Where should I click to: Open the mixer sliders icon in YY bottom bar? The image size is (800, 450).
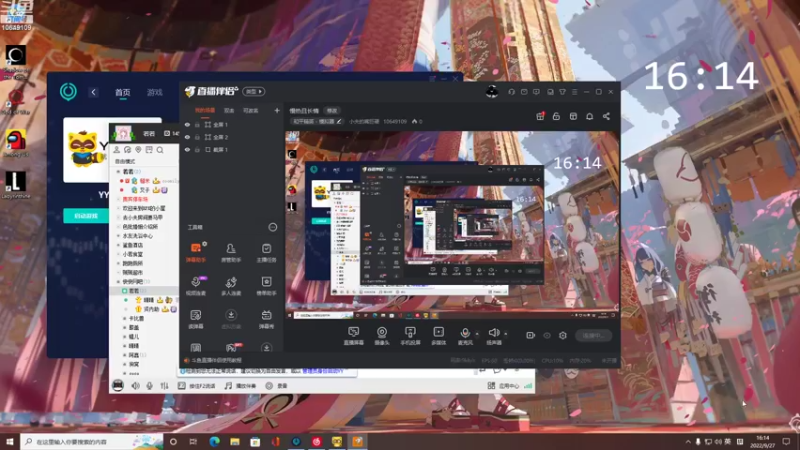[164, 386]
